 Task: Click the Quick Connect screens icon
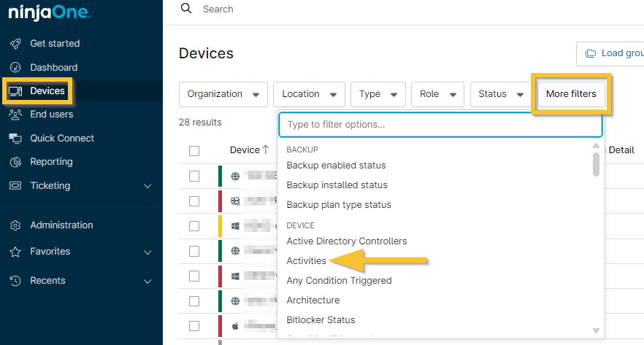coord(15,139)
